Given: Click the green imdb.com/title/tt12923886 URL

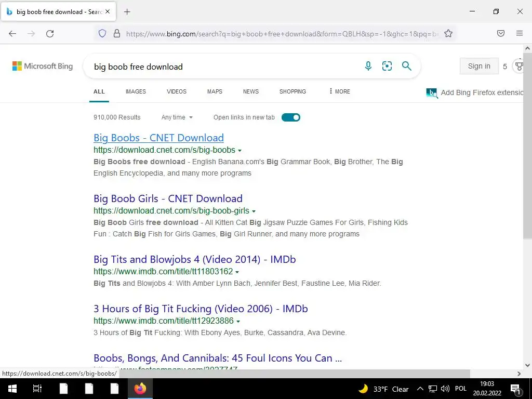Looking at the screenshot, I should (164, 321).
